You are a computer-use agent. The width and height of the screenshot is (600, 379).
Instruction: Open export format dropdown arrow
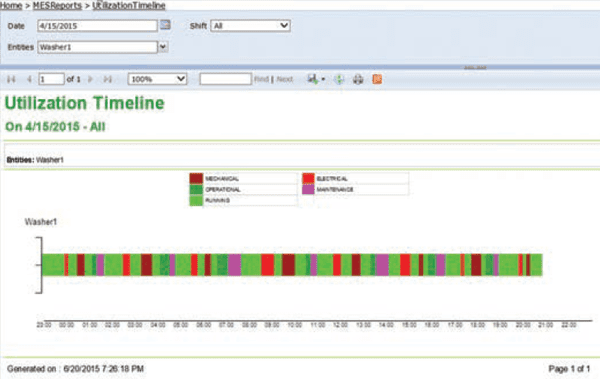323,80
